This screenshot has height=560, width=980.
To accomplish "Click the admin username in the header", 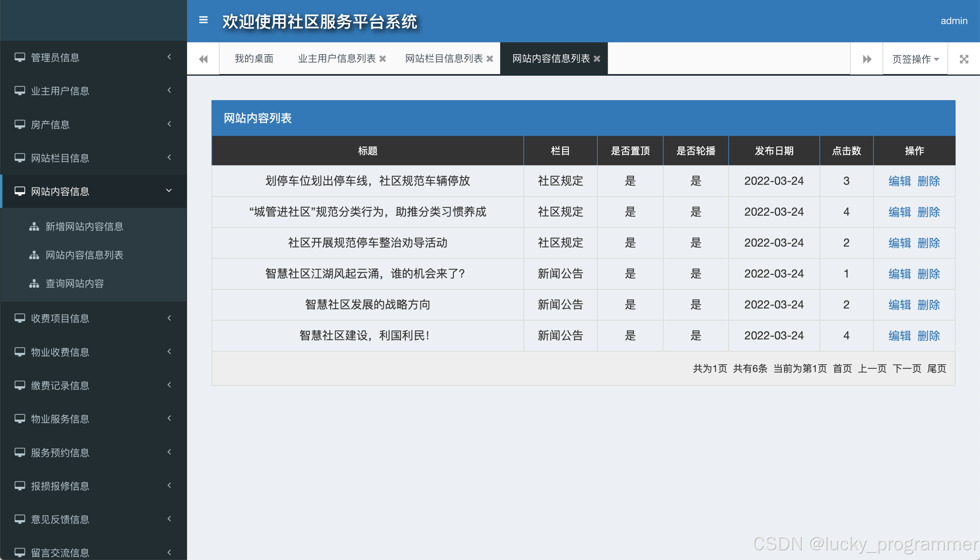I will coord(954,21).
